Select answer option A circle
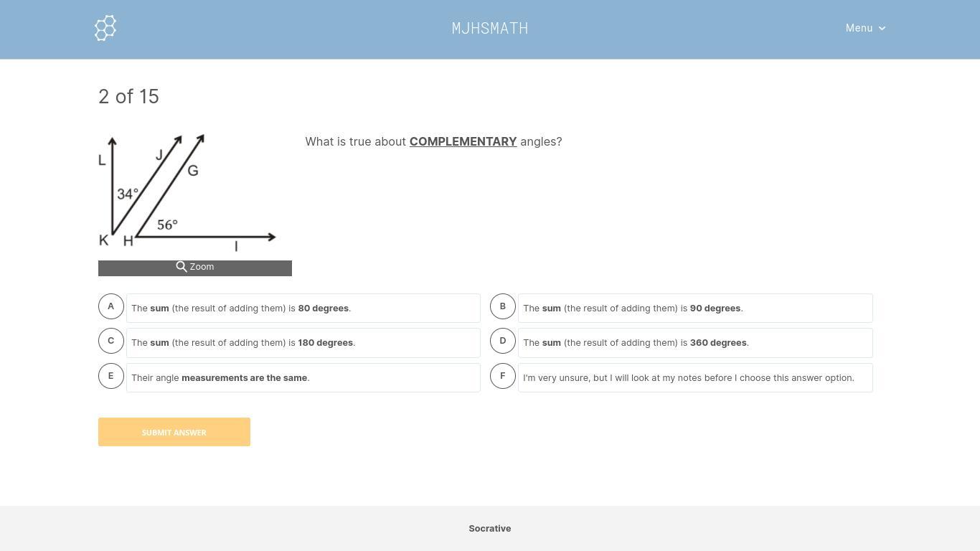This screenshot has width=980, height=551. point(111,306)
